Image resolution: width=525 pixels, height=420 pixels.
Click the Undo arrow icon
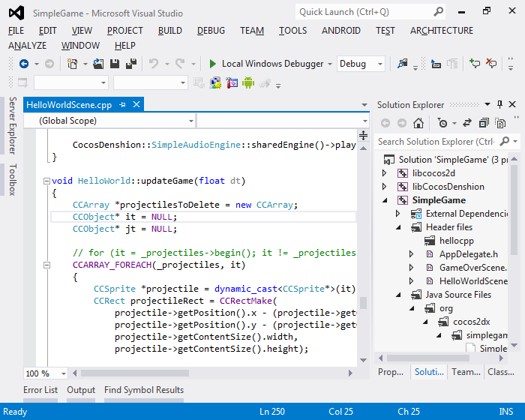pyautogui.click(x=154, y=64)
